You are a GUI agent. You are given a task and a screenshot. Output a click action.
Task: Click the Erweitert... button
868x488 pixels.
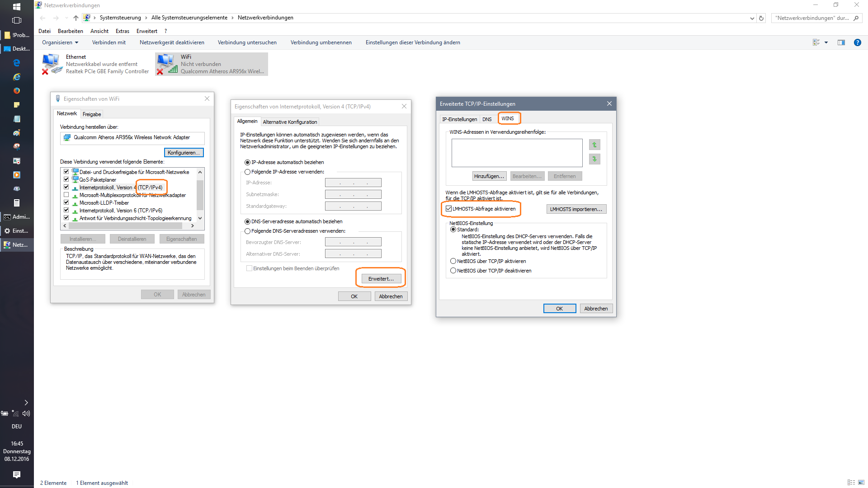381,279
